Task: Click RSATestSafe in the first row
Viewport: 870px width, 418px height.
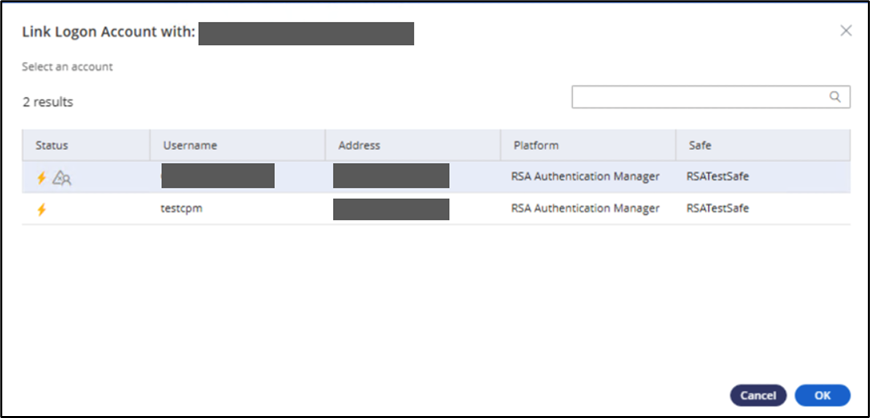Action: pos(718,178)
